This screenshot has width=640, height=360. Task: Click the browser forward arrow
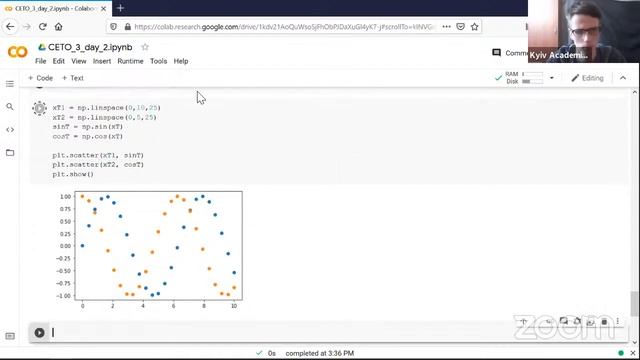[27, 27]
